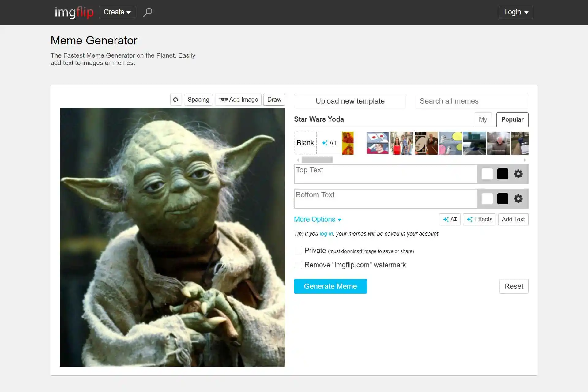Viewport: 588px width, 392px height.
Task: Select the Blank template option
Action: [305, 143]
